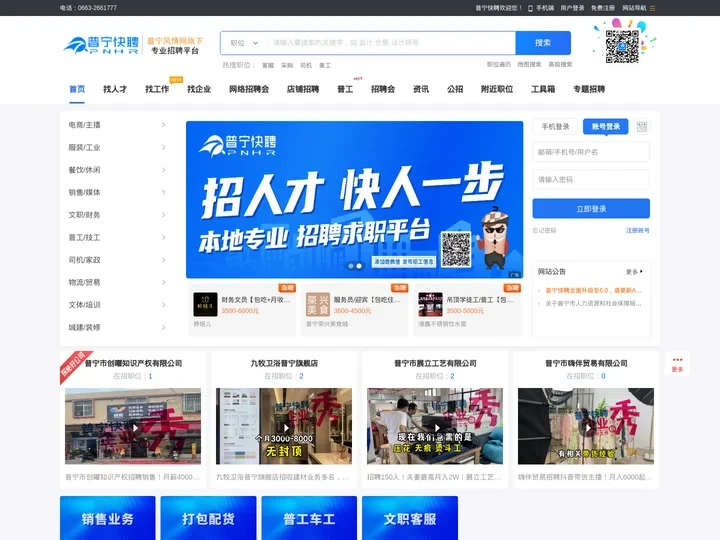Open the 职位 search type dropdown

click(x=244, y=43)
